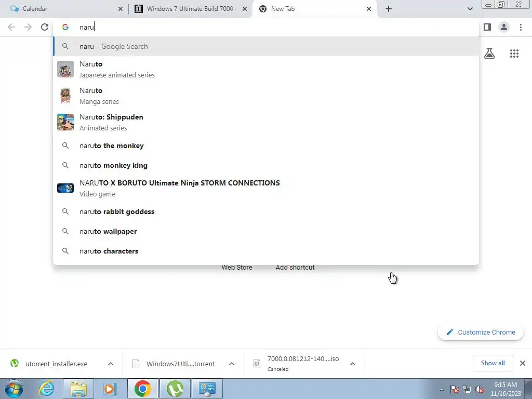Choose Naruto Japanese animated series suggestion
Screen dimensions: 532x399
click(x=266, y=69)
